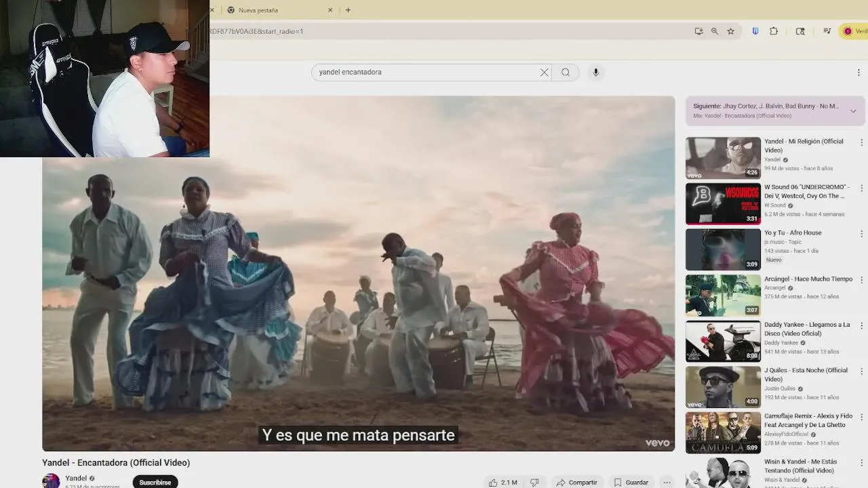
Task: Open Camuflaje Remix video thumbnail
Action: (723, 432)
